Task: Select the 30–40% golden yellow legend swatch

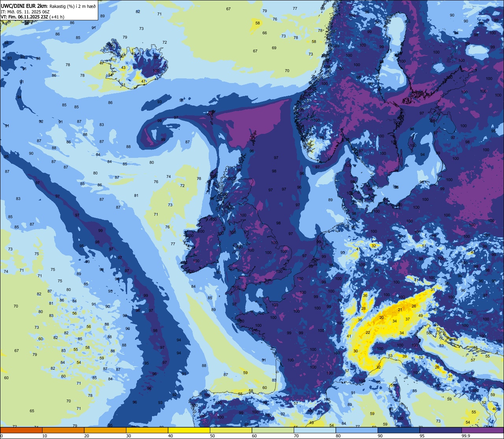Action: coord(147,430)
